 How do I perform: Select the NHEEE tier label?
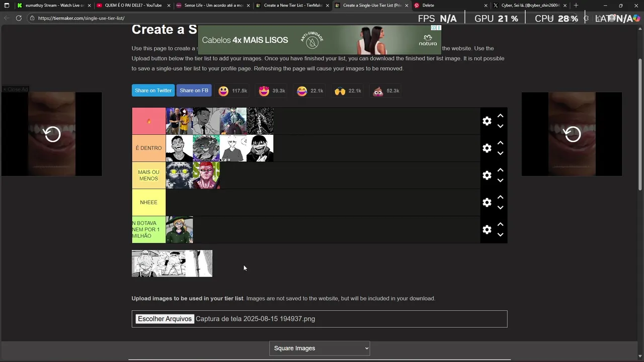pyautogui.click(x=148, y=203)
